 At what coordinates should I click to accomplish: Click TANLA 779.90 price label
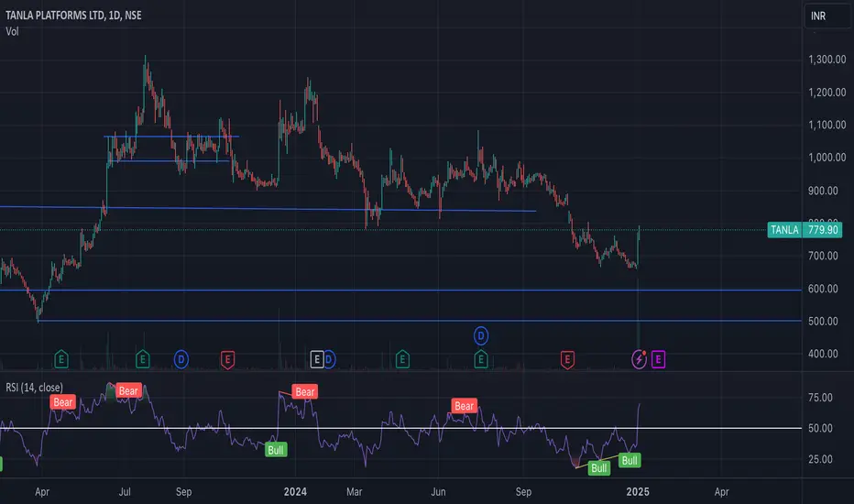805,230
